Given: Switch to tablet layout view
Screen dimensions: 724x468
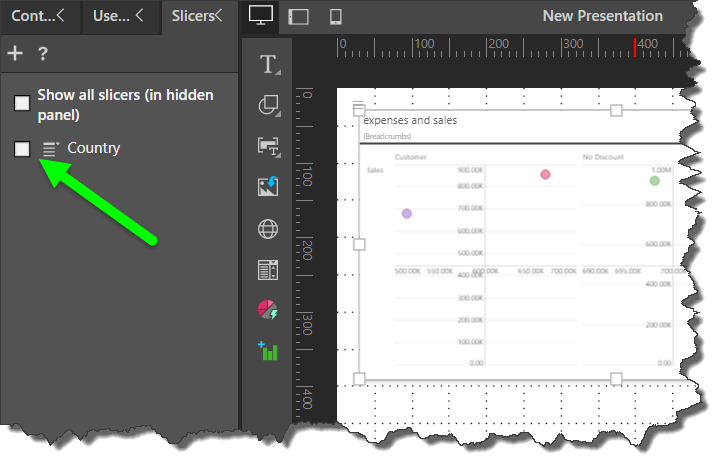Looking at the screenshot, I should coord(298,16).
